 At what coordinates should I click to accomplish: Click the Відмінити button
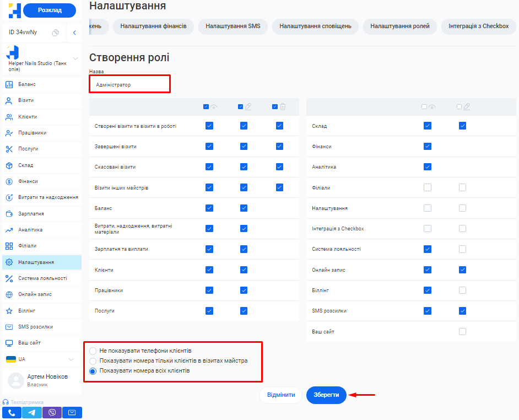coord(280,395)
